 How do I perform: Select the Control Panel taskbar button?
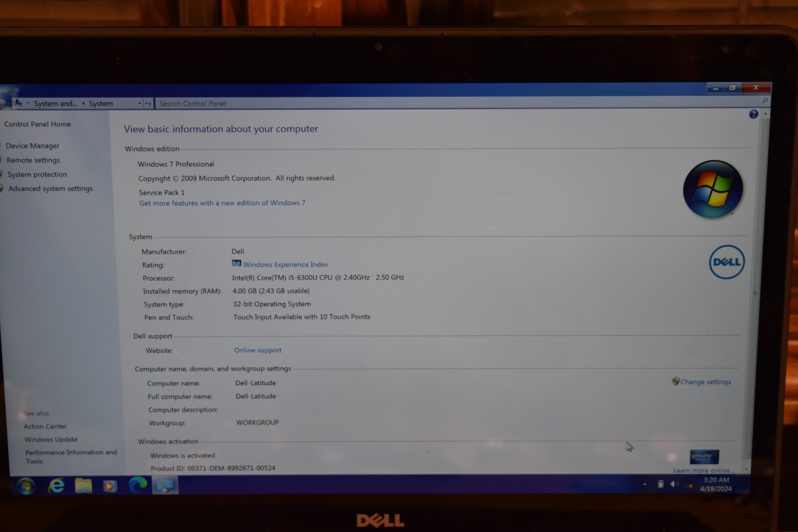point(165,485)
